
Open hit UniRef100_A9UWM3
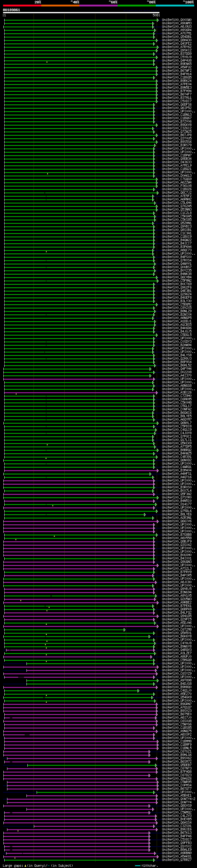(177, 23)
